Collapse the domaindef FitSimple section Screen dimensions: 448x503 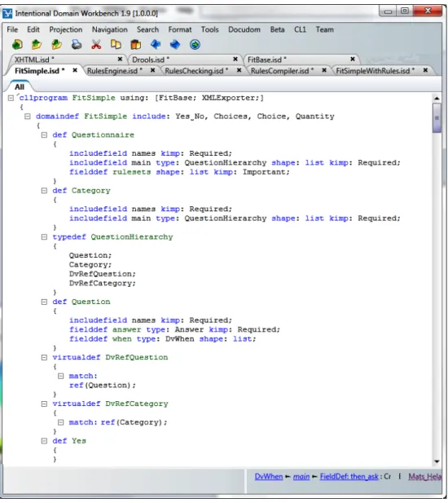28,117
